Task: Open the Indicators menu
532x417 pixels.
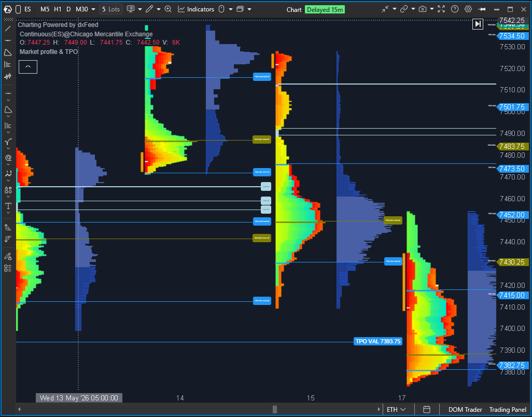Action: click(196, 9)
